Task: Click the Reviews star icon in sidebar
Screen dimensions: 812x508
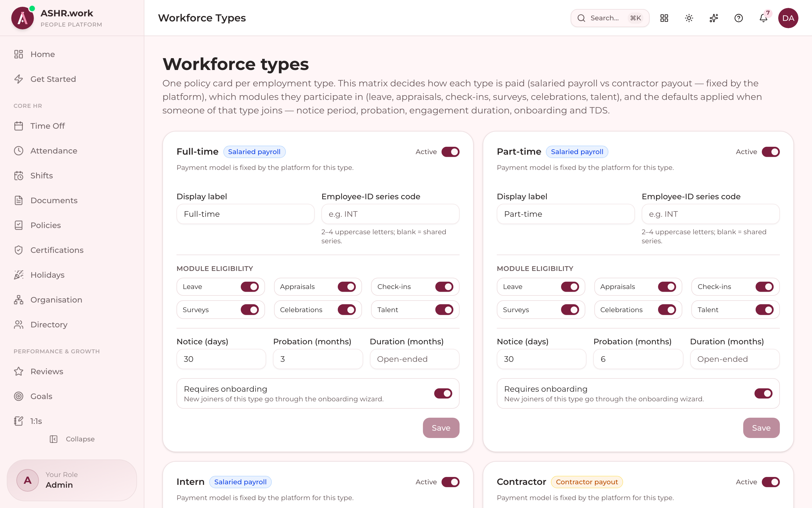Action: [x=19, y=372]
